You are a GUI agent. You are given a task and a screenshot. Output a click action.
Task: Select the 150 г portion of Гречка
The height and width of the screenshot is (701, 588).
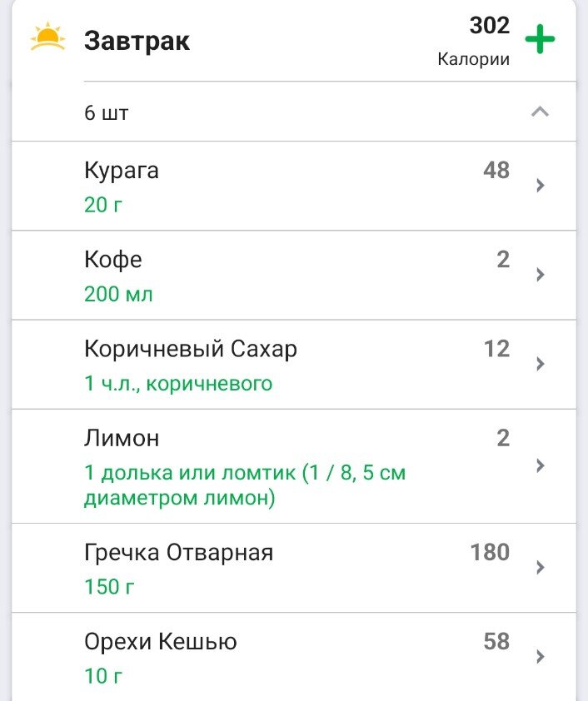(x=105, y=585)
